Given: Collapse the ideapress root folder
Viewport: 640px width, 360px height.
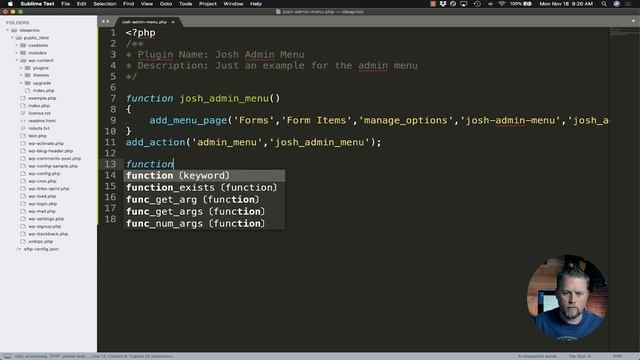Looking at the screenshot, I should click(x=8, y=30).
